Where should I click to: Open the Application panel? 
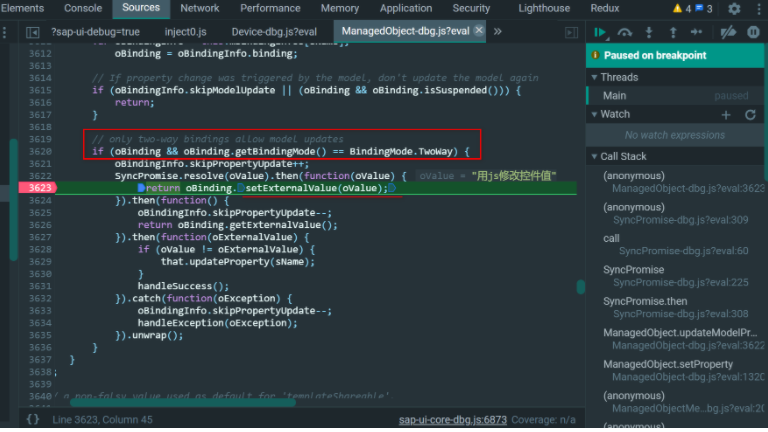(x=406, y=8)
